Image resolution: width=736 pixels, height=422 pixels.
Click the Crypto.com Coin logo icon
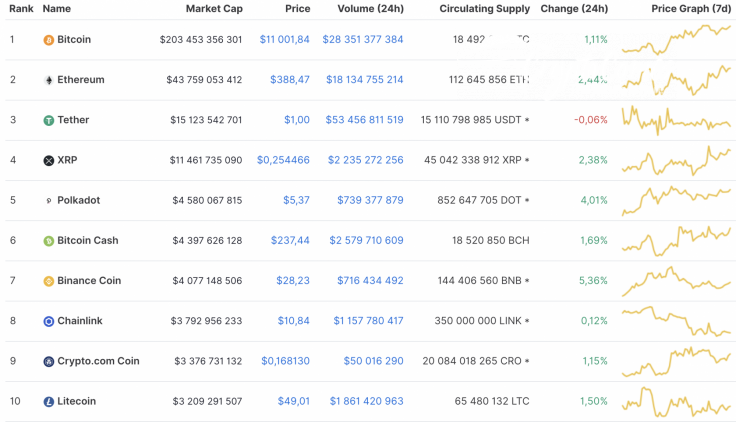click(49, 361)
